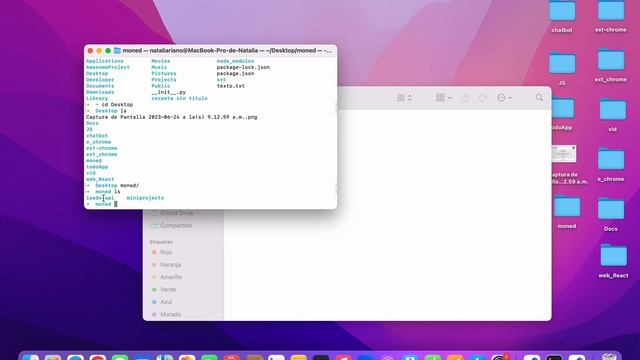Image resolution: width=640 pixels, height=360 pixels.
Task: Click 'Applications' in Terminal output
Action: click(x=104, y=61)
